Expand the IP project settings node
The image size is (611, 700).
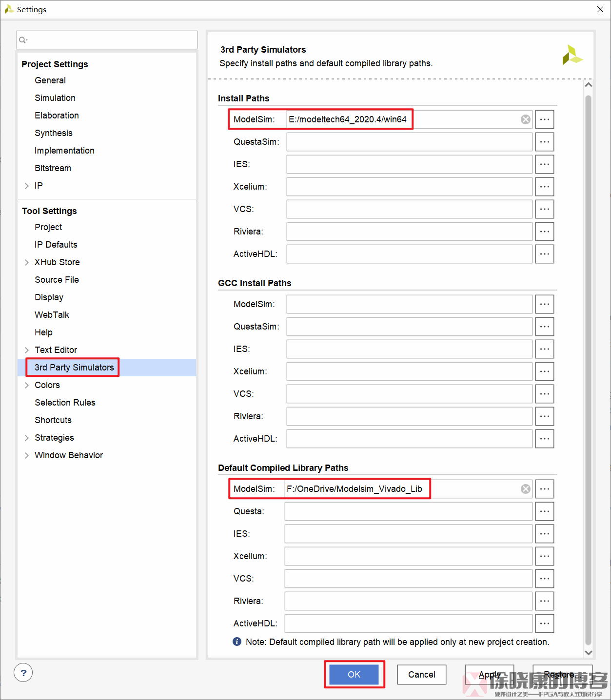[x=27, y=186]
